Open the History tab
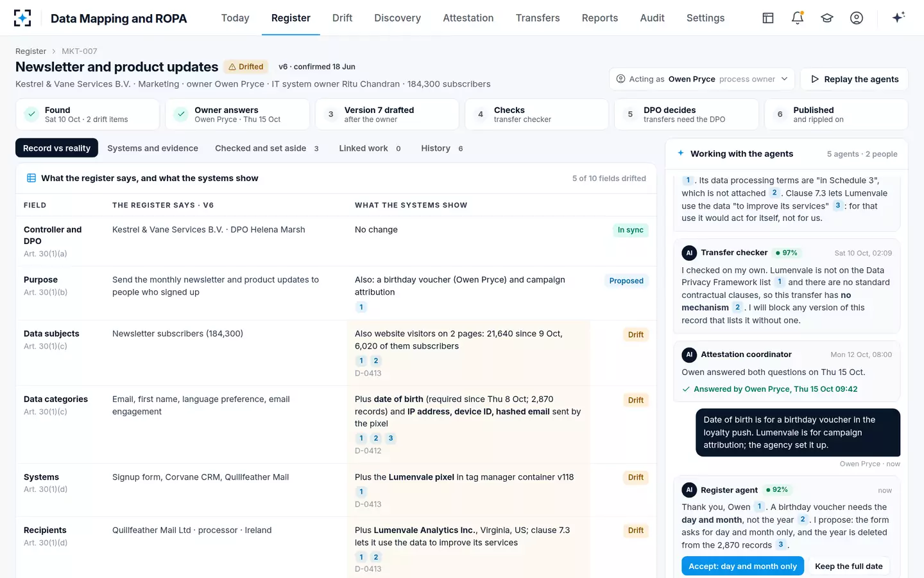The image size is (924, 578). [441, 148]
